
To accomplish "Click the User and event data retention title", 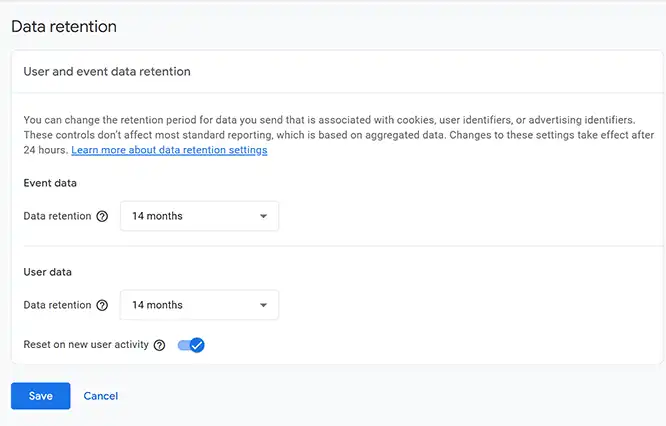I will click(x=107, y=71).
